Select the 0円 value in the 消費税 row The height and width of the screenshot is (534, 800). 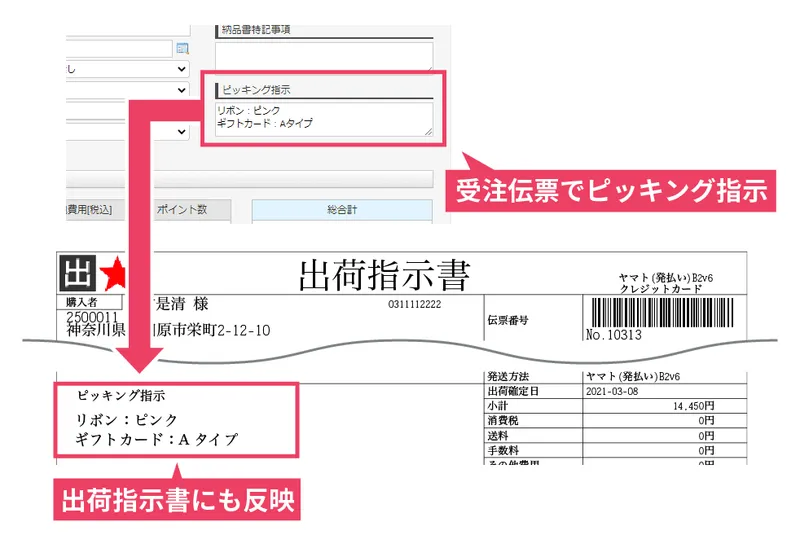[x=706, y=420]
